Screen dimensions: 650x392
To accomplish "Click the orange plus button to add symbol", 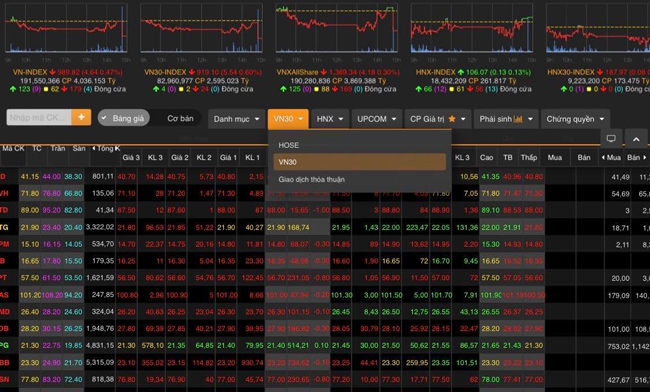I will 81,118.
